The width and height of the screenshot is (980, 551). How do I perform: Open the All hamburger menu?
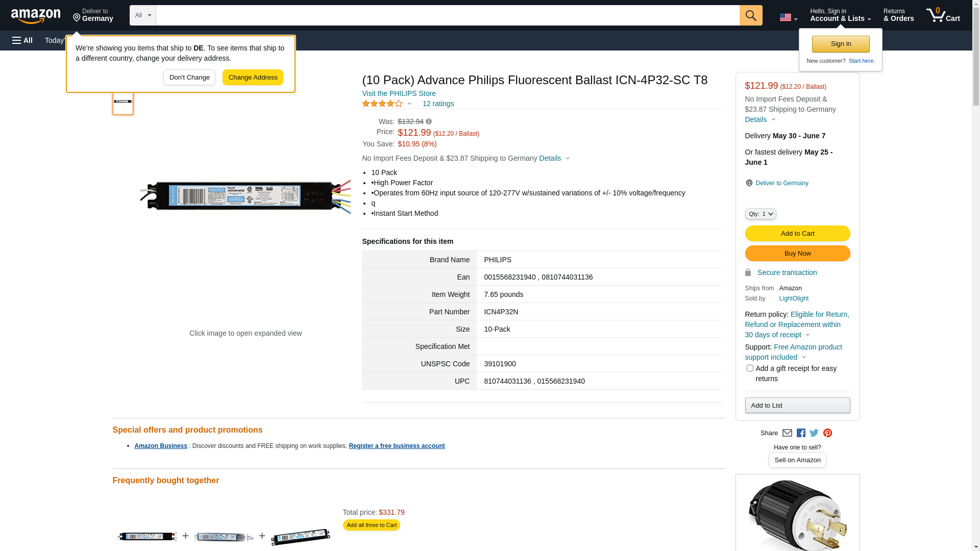tap(22, 40)
